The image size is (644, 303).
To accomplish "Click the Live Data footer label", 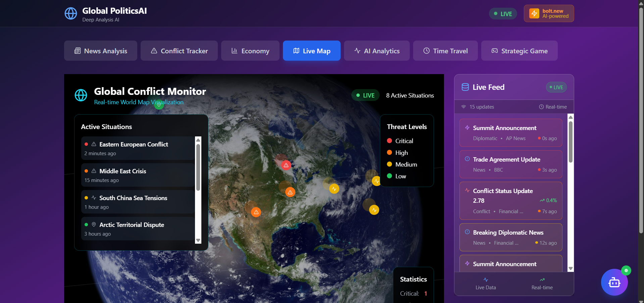I will 486,288.
